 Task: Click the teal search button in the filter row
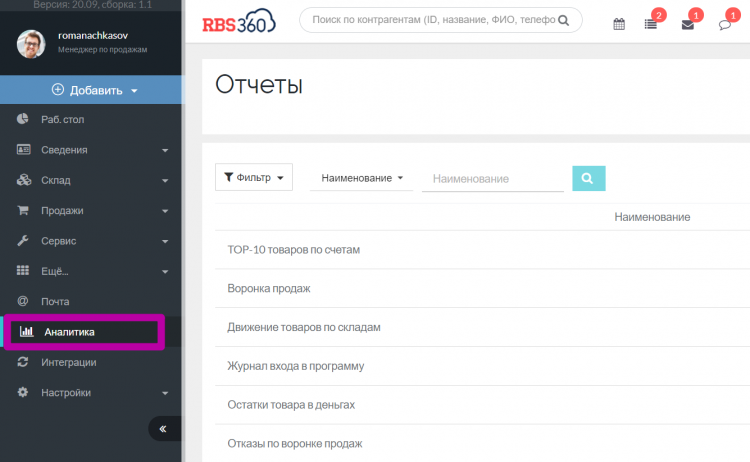pyautogui.click(x=589, y=178)
